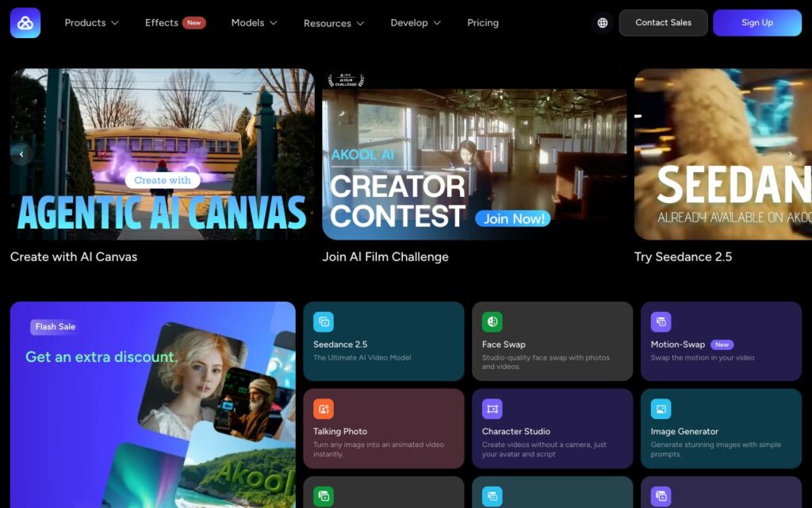Click 'Get an extra discount.' text
This screenshot has width=812, height=508.
click(101, 356)
